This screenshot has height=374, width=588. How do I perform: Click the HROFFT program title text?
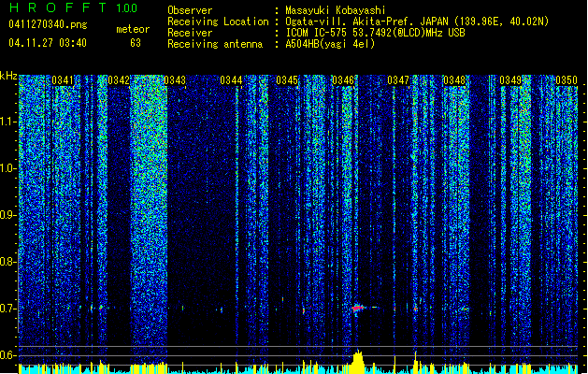click(58, 7)
